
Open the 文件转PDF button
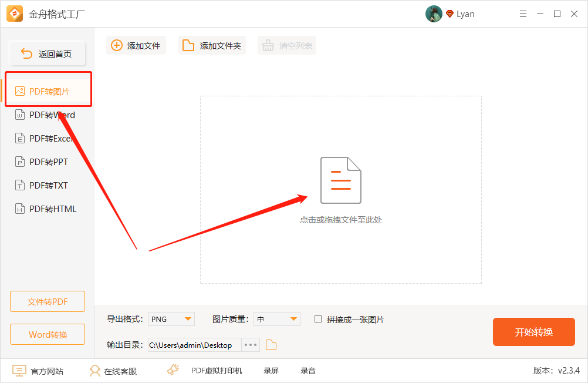tap(48, 302)
